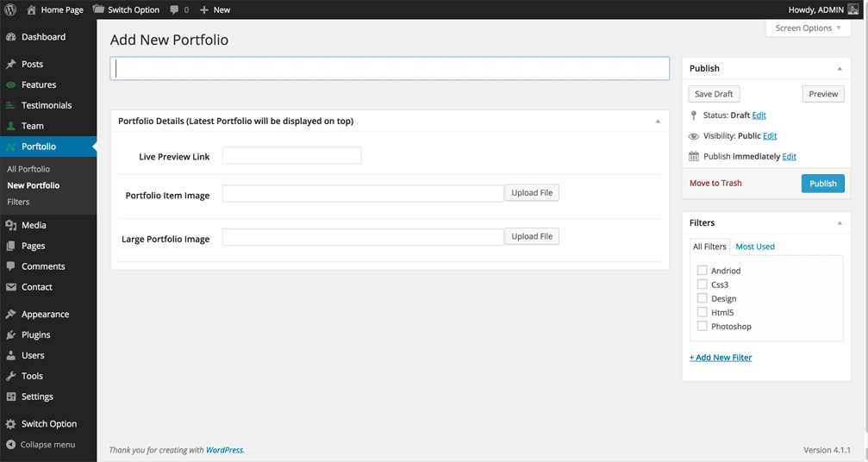Expand the Screen Options dropdown
Screen dimensions: 868x462
point(808,28)
